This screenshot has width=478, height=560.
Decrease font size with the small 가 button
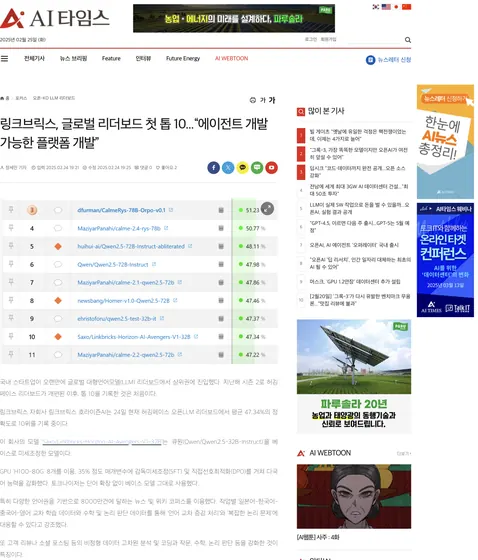click(x=263, y=100)
